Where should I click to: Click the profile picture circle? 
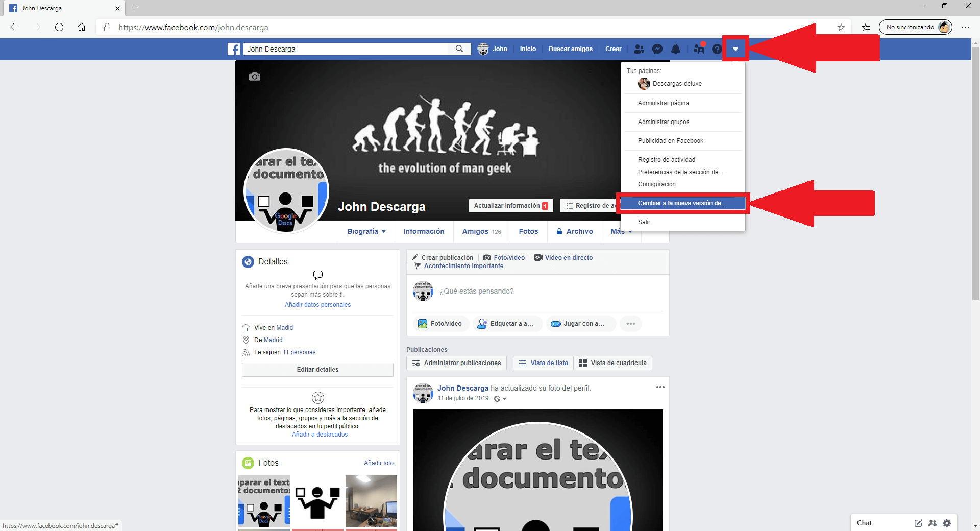[286, 191]
